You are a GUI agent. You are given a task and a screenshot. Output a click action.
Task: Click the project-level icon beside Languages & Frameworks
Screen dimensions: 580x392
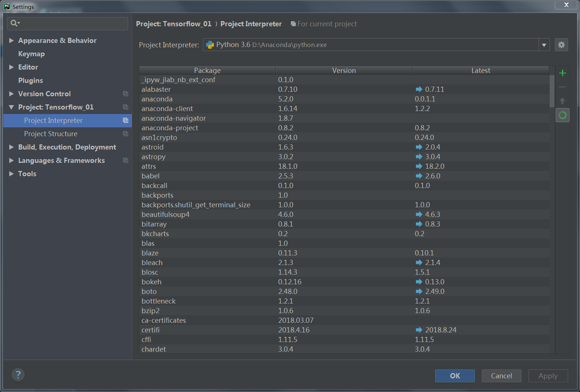pos(126,160)
